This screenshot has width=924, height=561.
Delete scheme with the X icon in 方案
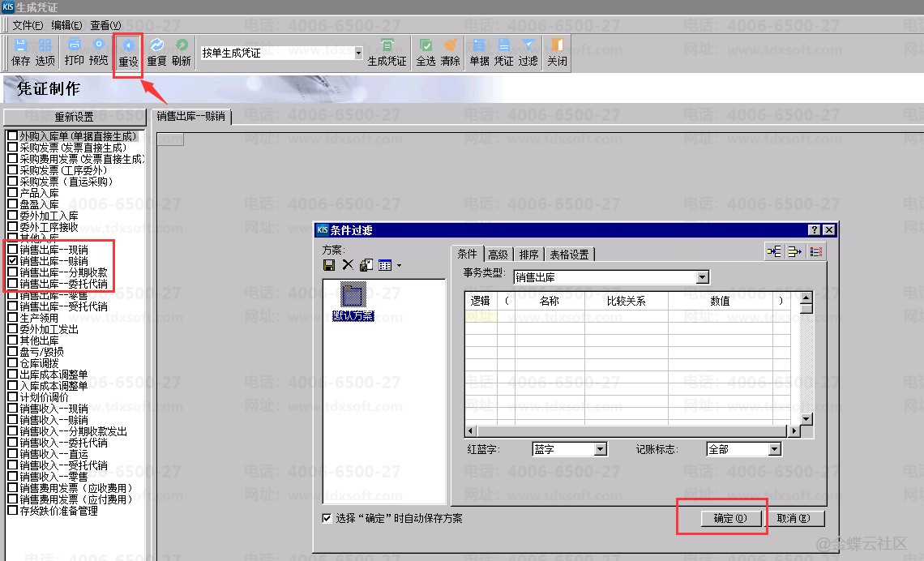click(x=348, y=265)
